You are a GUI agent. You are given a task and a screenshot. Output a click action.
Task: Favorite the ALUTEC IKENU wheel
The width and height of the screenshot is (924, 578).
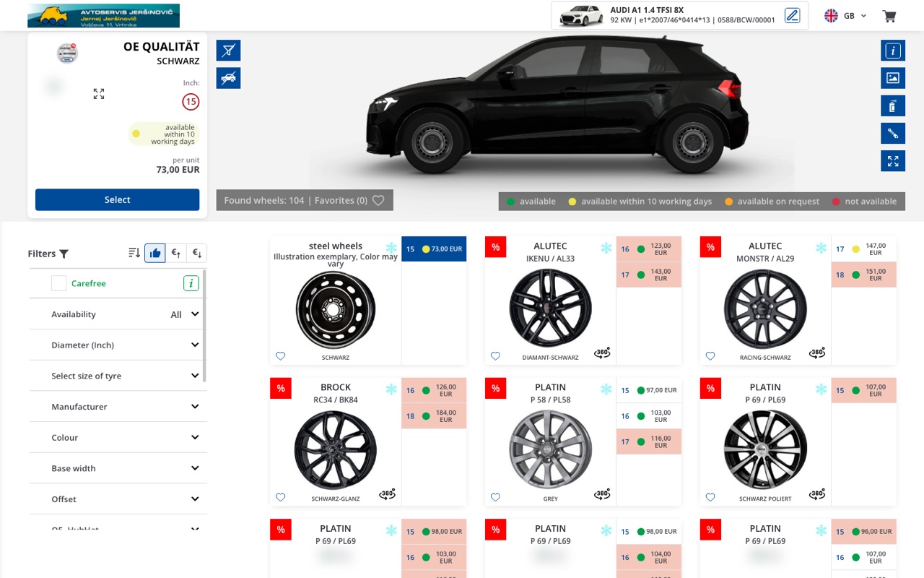click(495, 355)
